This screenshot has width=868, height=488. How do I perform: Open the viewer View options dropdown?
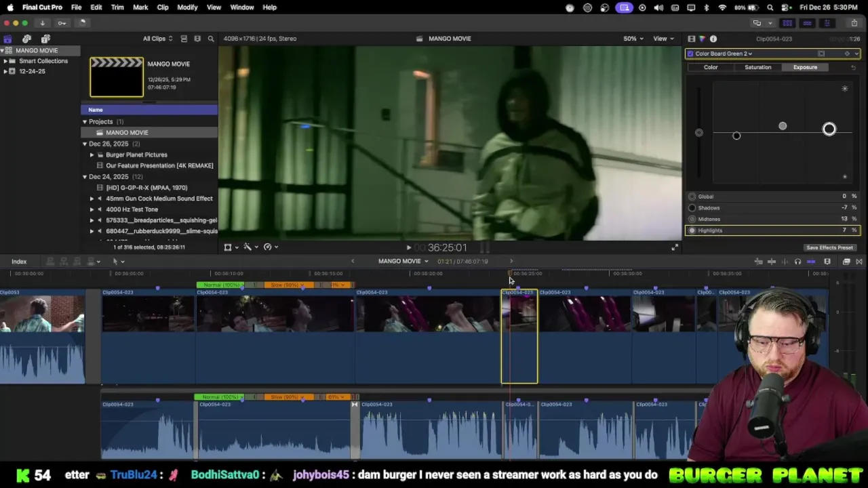point(663,39)
